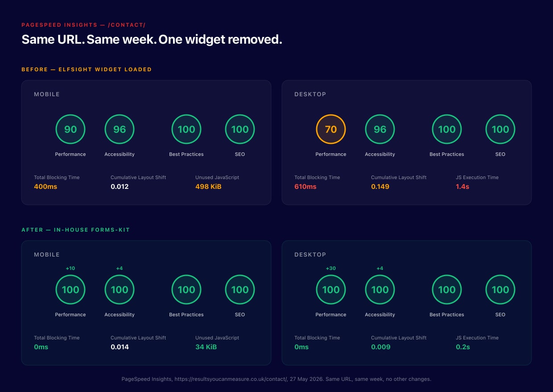Click the 0.012 Cumulative Layout Shift value
This screenshot has height=392, width=553.
point(120,187)
